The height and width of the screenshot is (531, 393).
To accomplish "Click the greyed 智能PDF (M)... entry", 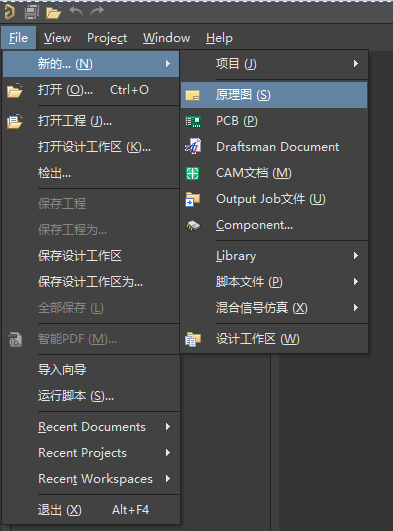I will tap(91, 339).
